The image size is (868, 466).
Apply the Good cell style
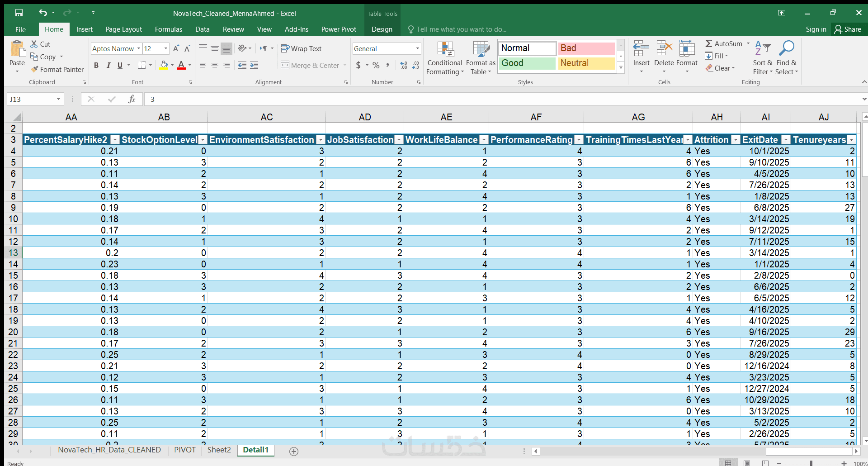(528, 63)
